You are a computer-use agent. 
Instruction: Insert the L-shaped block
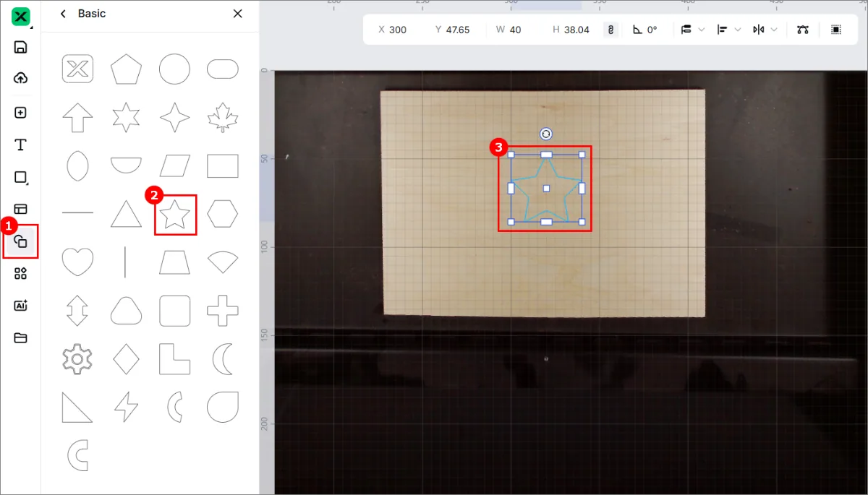pyautogui.click(x=174, y=358)
